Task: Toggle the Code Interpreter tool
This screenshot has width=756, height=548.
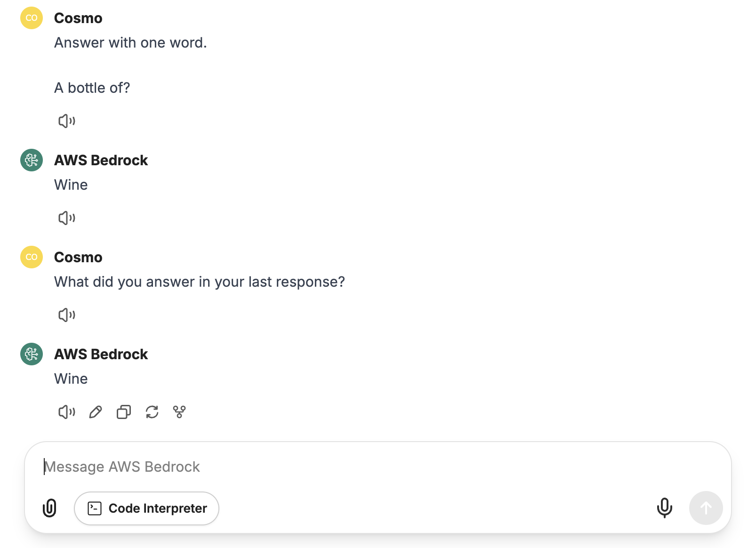Action: tap(146, 508)
